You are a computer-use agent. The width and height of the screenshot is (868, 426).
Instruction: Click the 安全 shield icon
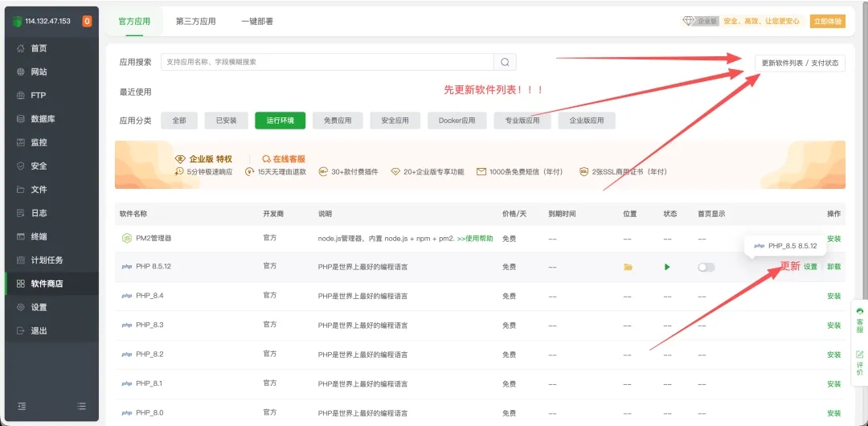coord(20,166)
